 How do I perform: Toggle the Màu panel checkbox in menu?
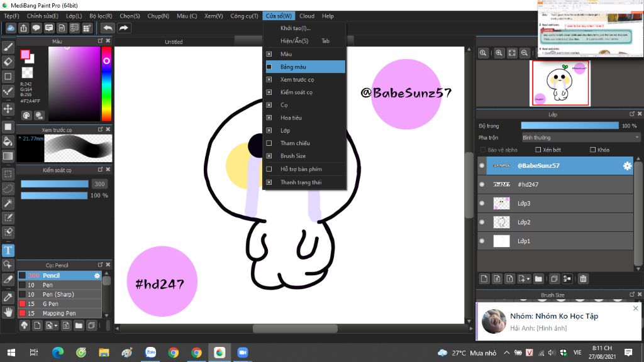(x=269, y=54)
